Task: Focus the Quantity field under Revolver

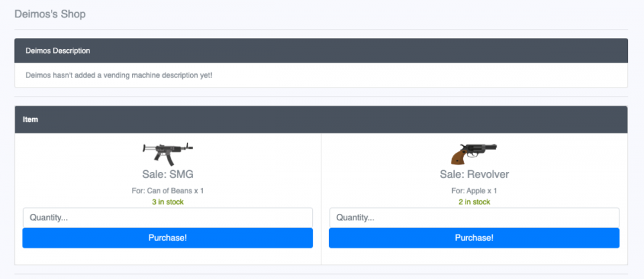Action: coord(474,218)
